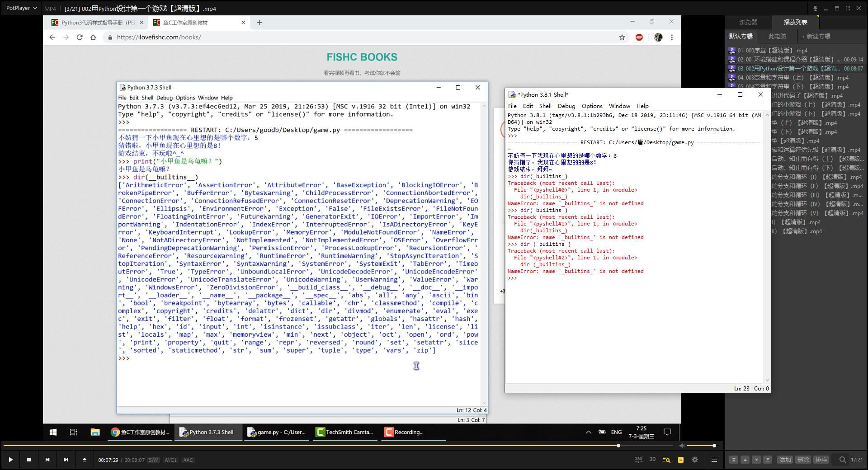Open PotPlayer settings via the gear icon

695,460
